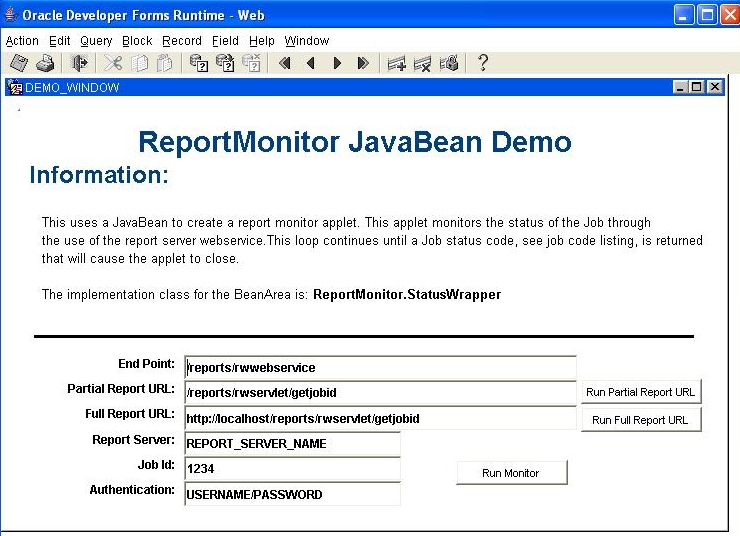740x536 pixels.
Task: Click the DEMO_WINDOW title bar icon
Action: pyautogui.click(x=15, y=88)
